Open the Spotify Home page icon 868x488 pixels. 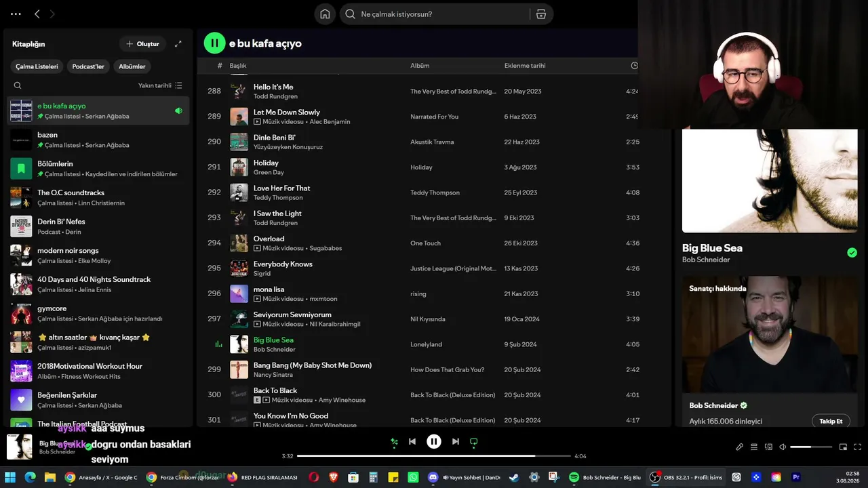pyautogui.click(x=325, y=14)
